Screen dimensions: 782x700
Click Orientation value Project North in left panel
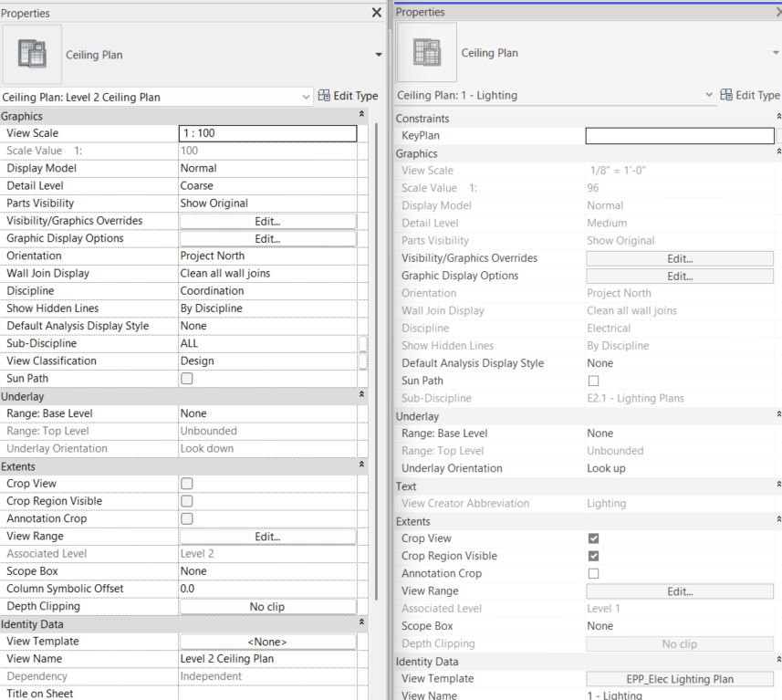[268, 256]
